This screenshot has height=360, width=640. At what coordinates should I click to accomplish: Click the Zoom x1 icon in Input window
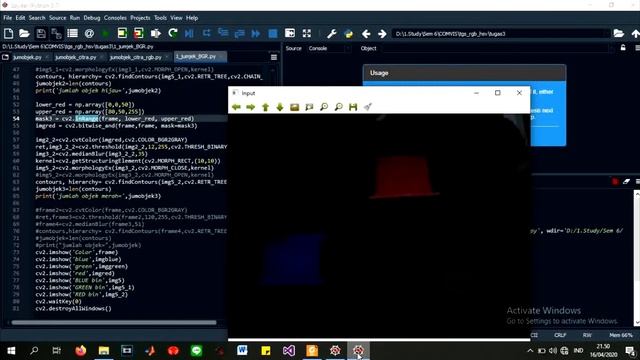[294, 107]
